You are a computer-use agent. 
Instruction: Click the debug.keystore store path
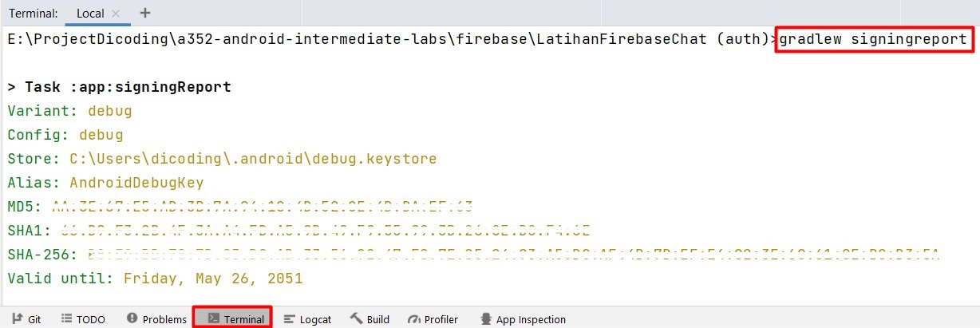(x=253, y=159)
